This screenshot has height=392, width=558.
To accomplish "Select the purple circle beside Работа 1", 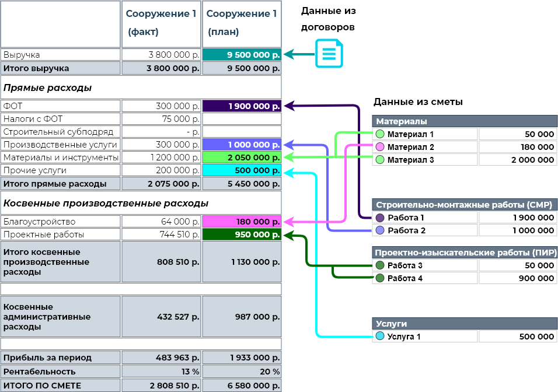I will click(x=380, y=218).
